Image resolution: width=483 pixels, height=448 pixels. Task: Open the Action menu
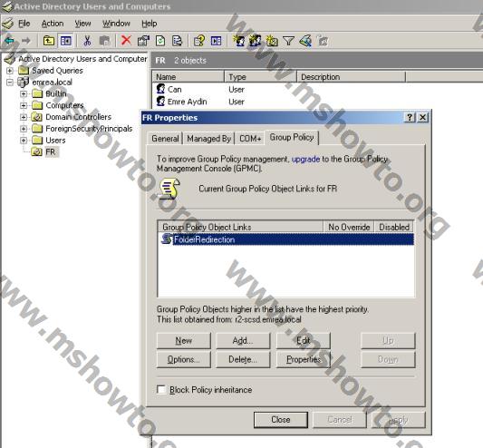[53, 24]
